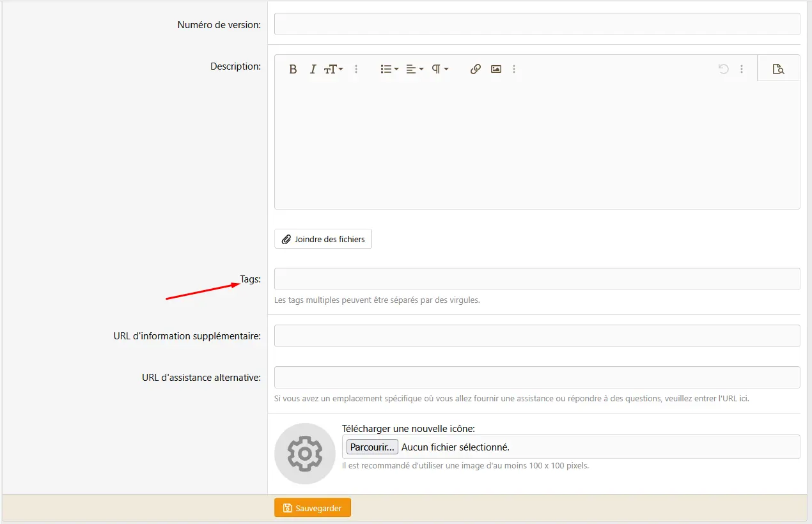The width and height of the screenshot is (812, 524).
Task: Open the text alignment dropdown
Action: point(415,69)
